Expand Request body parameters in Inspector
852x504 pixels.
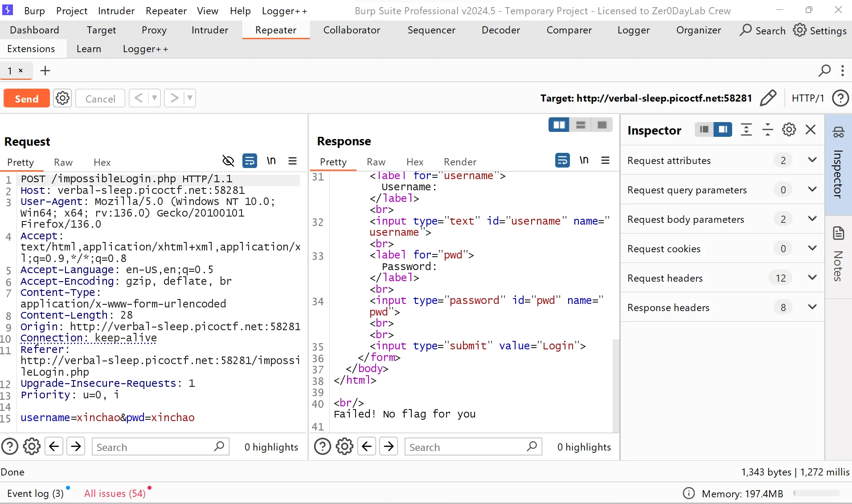tap(812, 219)
